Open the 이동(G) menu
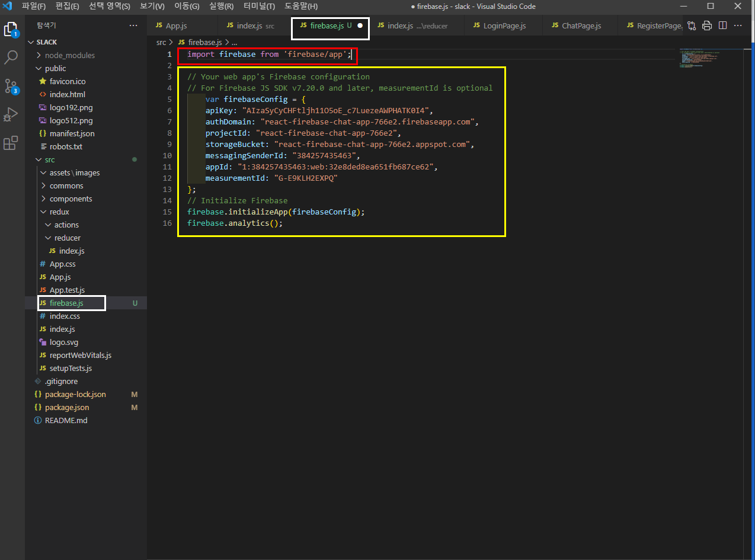The image size is (755, 560). coord(187,7)
